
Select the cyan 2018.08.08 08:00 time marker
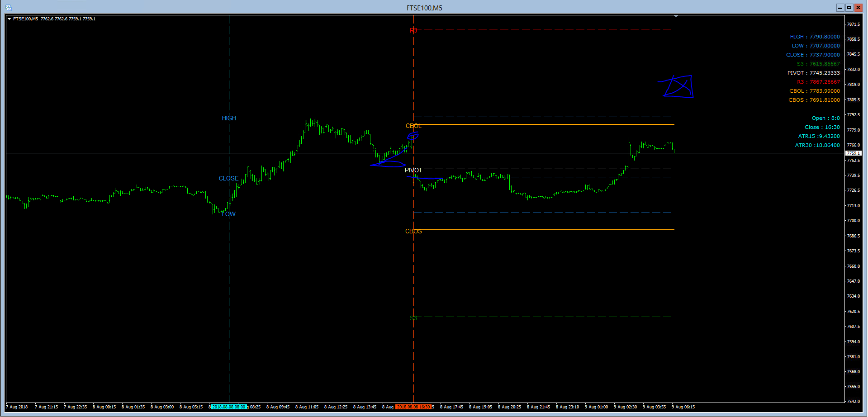pyautogui.click(x=229, y=407)
